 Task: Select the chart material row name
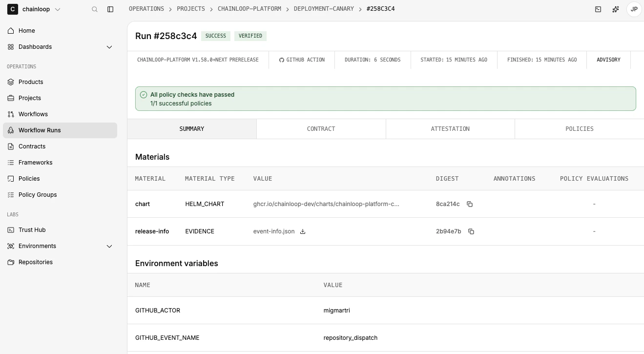click(x=143, y=204)
